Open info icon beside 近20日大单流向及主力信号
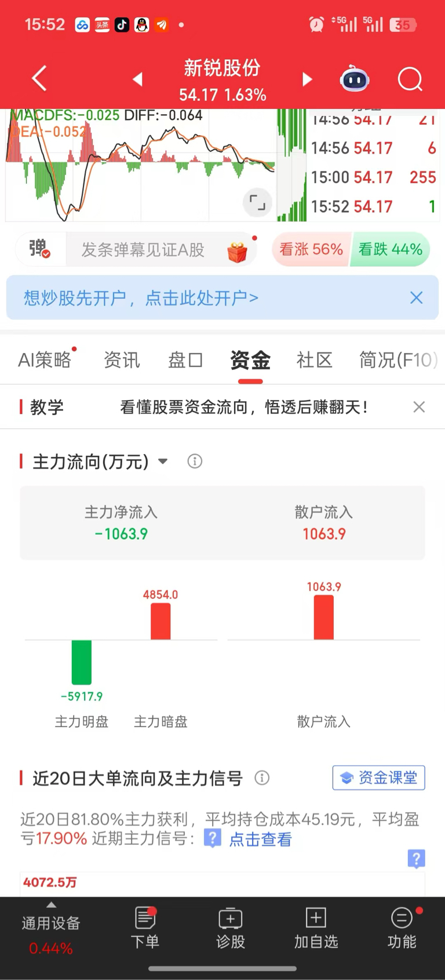Viewport: 445px width, 980px height. (262, 778)
